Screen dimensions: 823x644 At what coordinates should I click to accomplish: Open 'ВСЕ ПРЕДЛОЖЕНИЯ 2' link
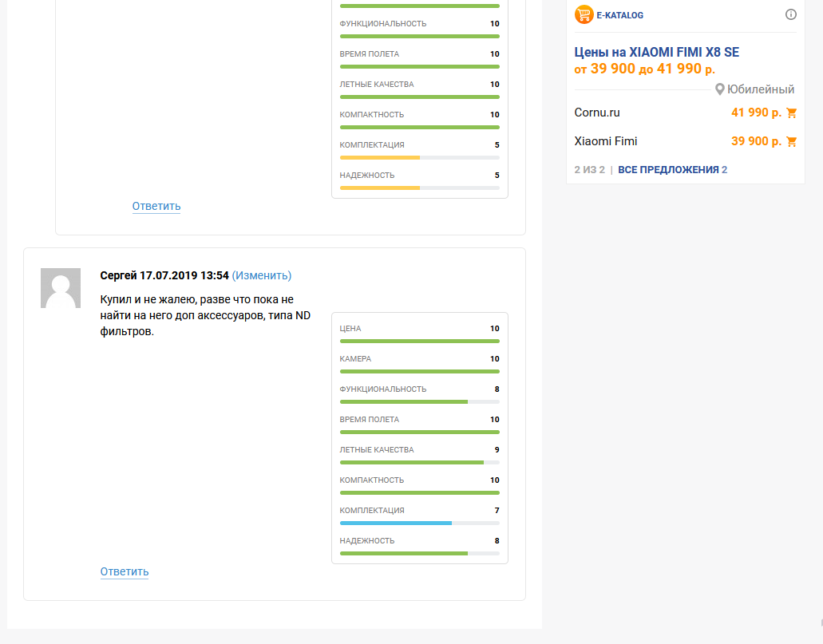pyautogui.click(x=672, y=169)
